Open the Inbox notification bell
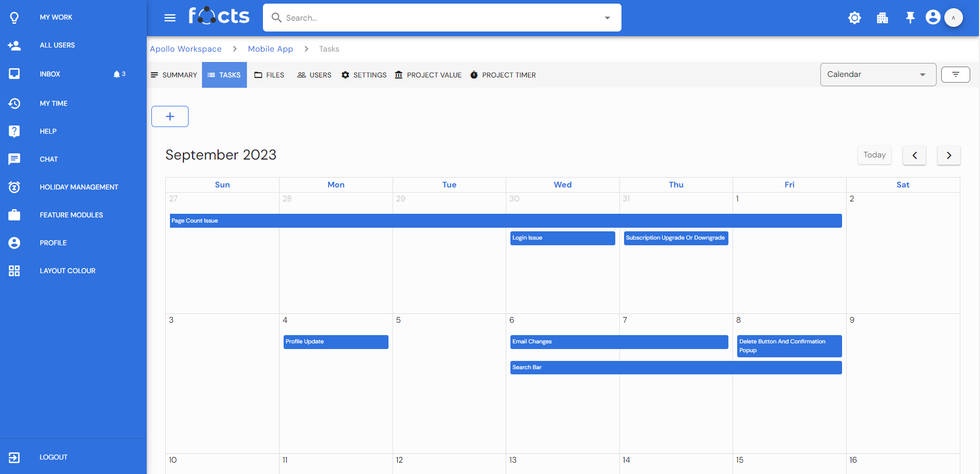980x474 pixels. pos(117,74)
